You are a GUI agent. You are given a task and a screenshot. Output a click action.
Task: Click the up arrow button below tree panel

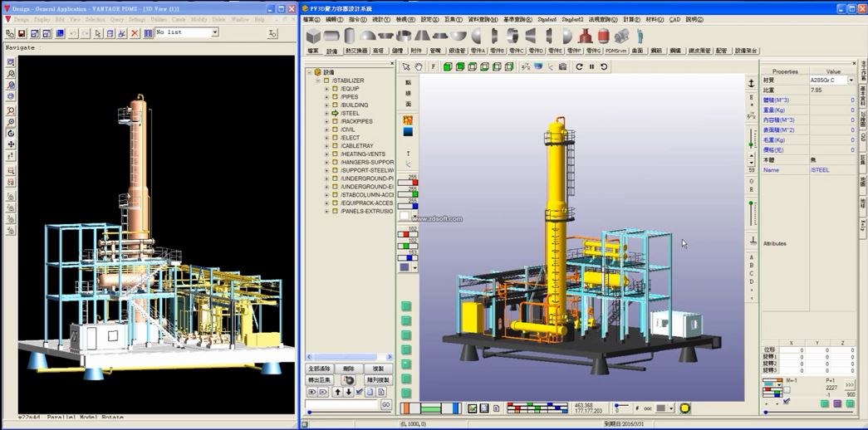338,392
